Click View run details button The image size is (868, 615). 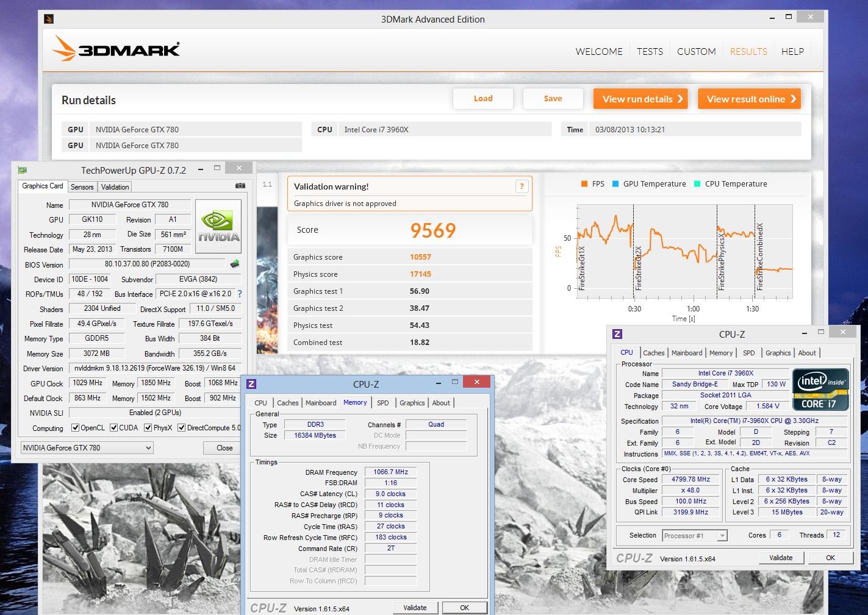pyautogui.click(x=640, y=99)
